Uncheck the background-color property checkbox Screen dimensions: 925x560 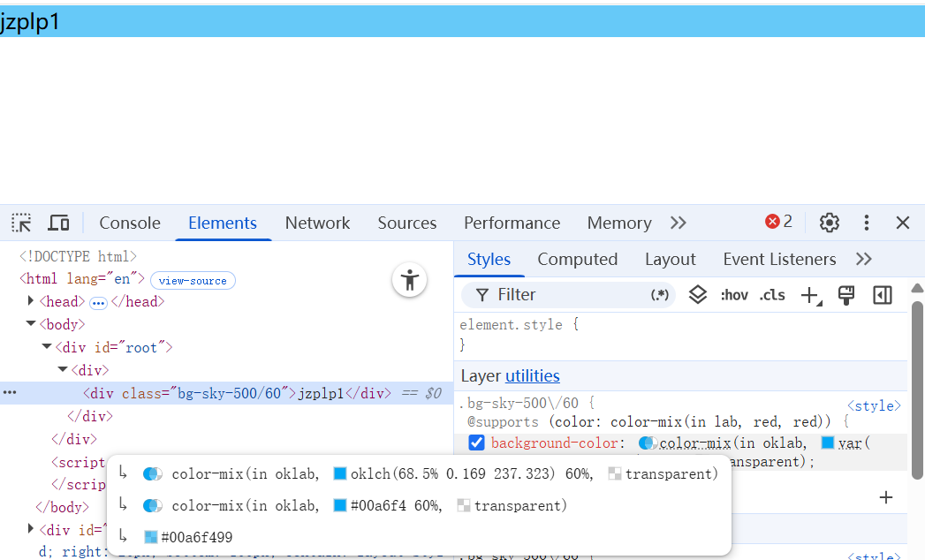pyautogui.click(x=476, y=443)
